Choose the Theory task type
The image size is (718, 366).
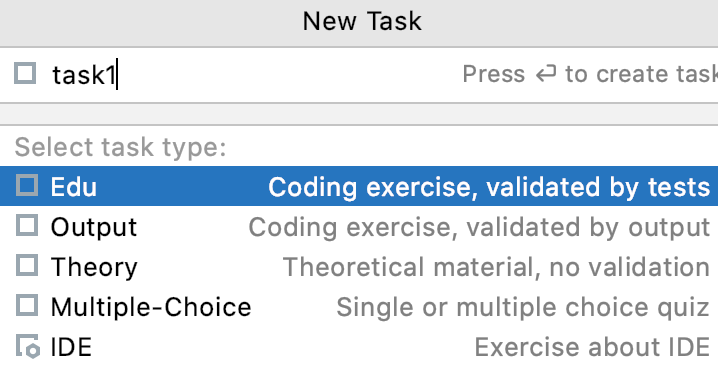click(359, 266)
